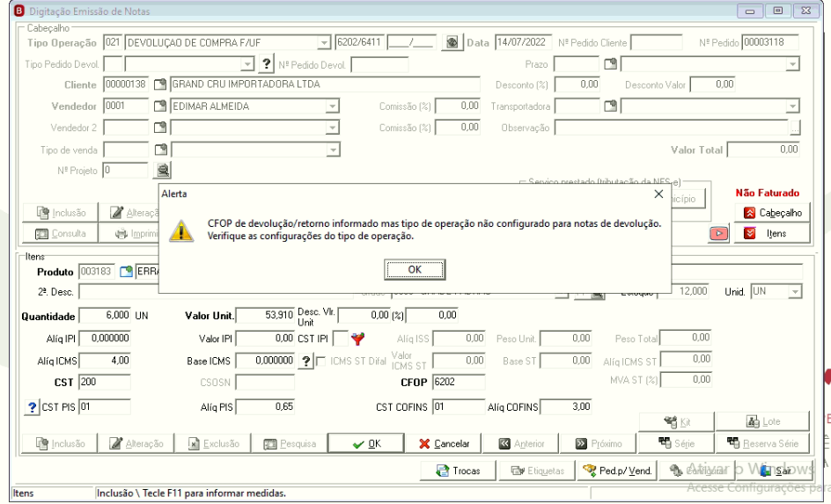Click the Base ICMS help question mark
Viewport: 831px width, 504px height.
click(x=305, y=362)
